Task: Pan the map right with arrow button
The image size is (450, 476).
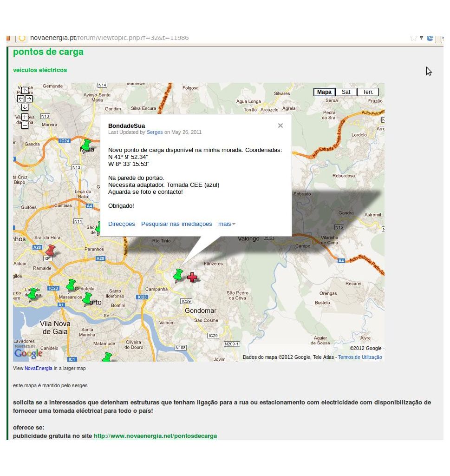Action: (29, 99)
